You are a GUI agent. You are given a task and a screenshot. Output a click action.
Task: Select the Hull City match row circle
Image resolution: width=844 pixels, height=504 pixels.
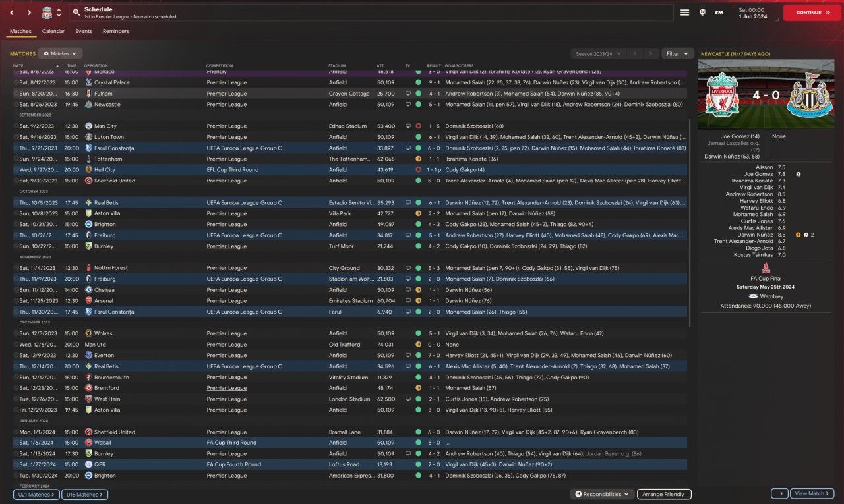click(x=16, y=169)
